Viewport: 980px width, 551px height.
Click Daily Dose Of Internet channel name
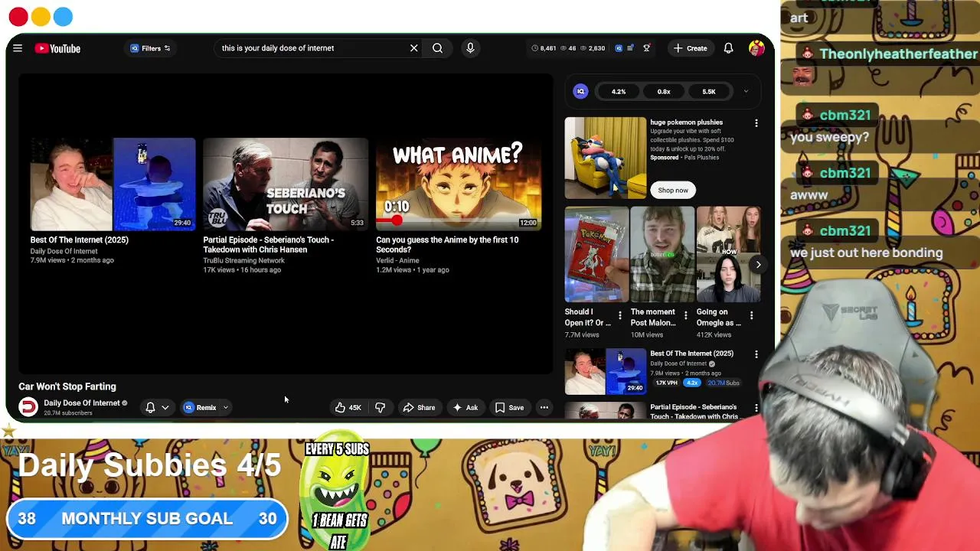(x=82, y=403)
